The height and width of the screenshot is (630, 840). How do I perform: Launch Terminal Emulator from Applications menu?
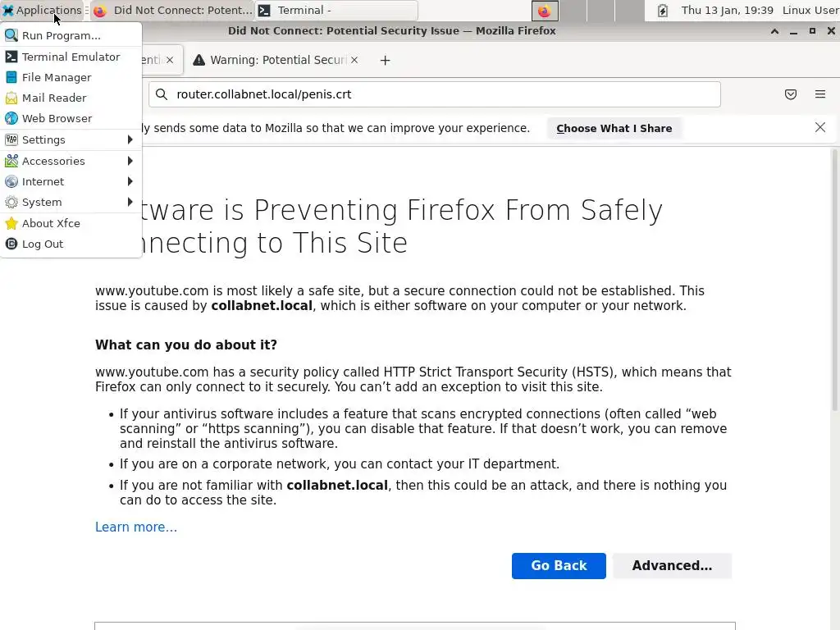tap(71, 57)
